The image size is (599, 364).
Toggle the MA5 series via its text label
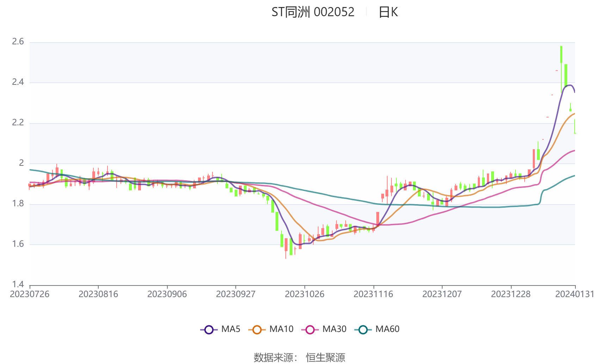tap(231, 329)
